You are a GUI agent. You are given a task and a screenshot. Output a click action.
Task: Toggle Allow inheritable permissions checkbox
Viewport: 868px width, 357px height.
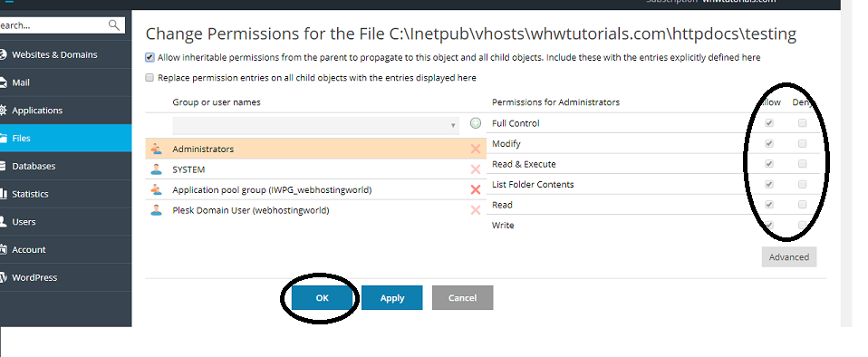coord(149,58)
